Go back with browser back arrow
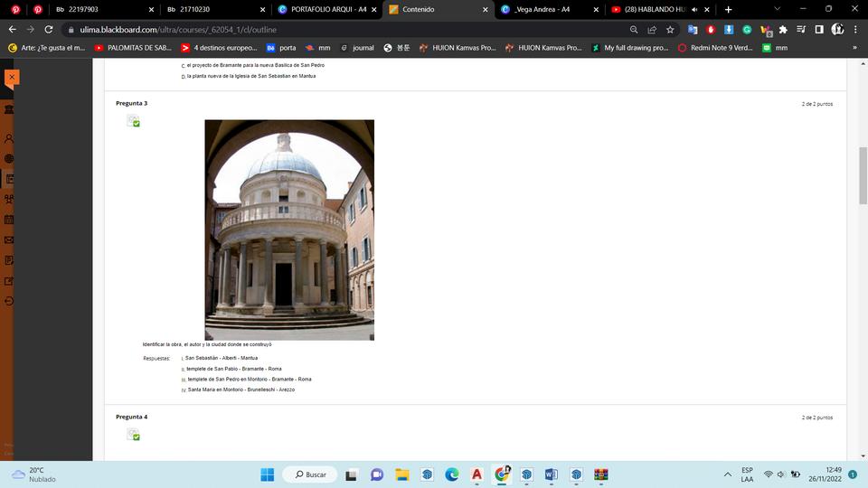868x488 pixels. [x=12, y=29]
